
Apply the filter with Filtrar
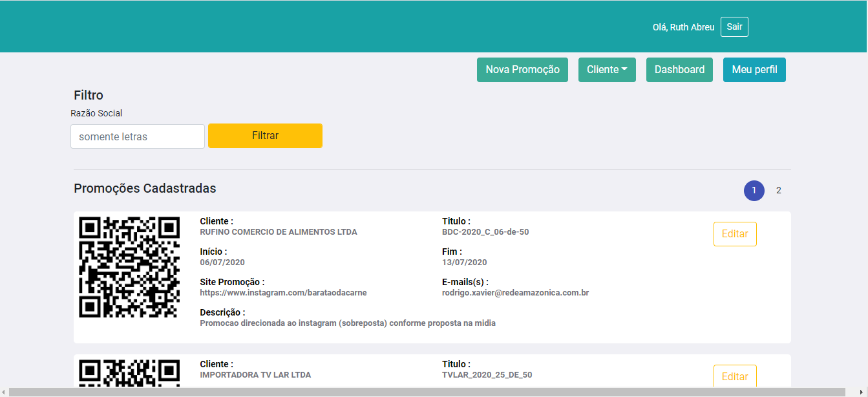(265, 136)
